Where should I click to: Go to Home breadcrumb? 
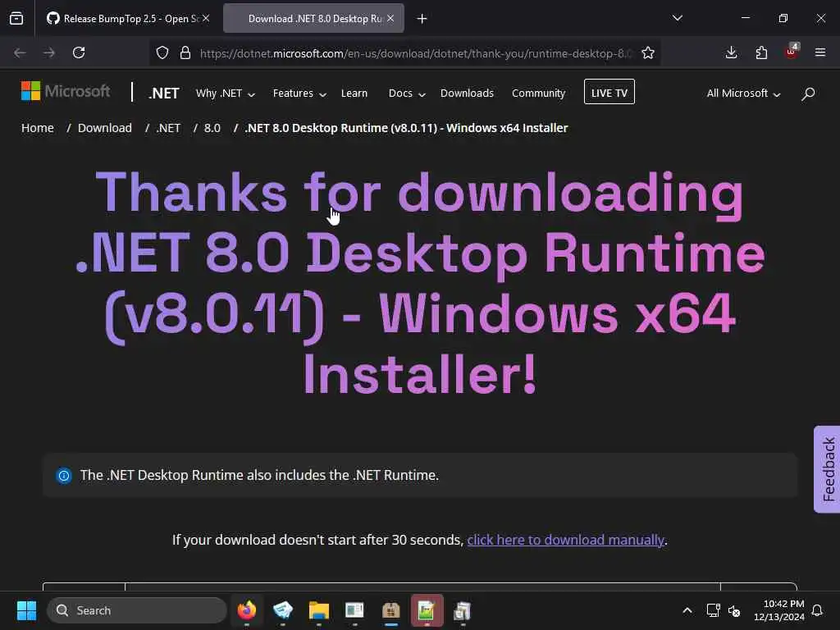click(38, 128)
